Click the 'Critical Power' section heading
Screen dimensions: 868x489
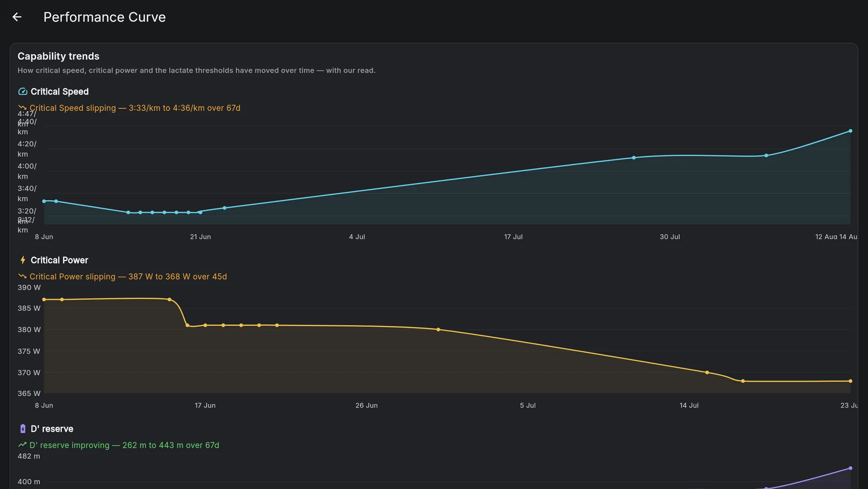coord(59,260)
